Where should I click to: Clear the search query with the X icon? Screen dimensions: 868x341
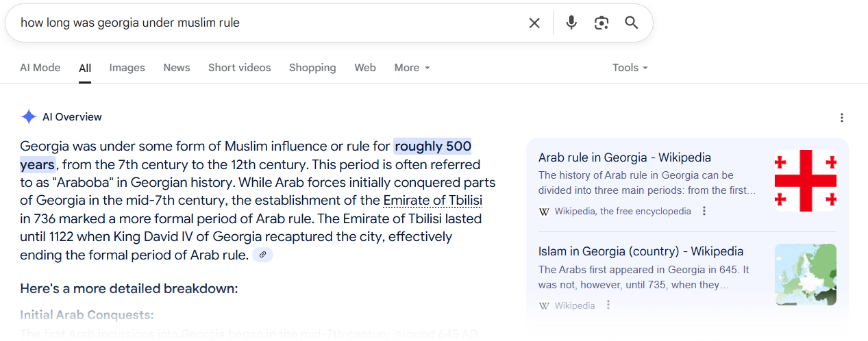[534, 23]
